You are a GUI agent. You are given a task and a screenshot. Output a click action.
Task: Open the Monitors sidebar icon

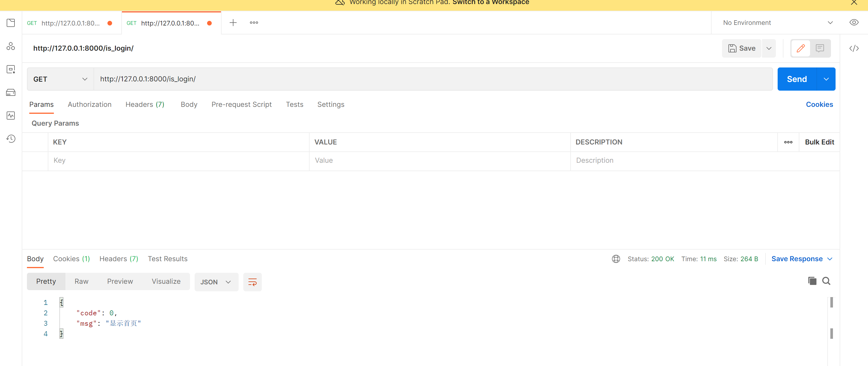(x=11, y=116)
